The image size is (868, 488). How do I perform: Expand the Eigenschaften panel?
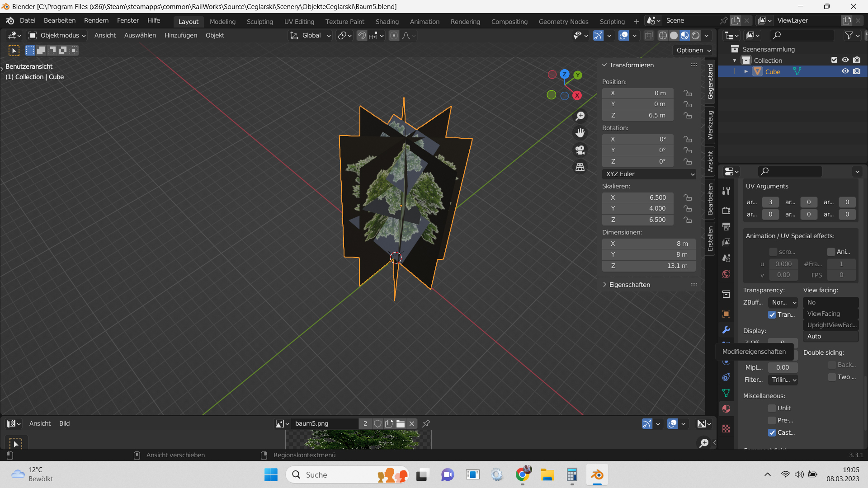604,285
